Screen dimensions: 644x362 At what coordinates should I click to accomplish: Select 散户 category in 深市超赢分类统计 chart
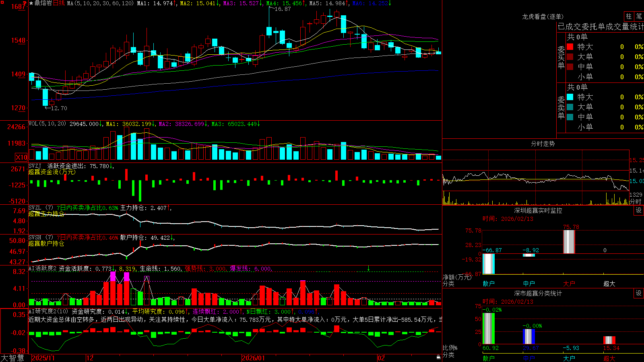tap(489, 358)
